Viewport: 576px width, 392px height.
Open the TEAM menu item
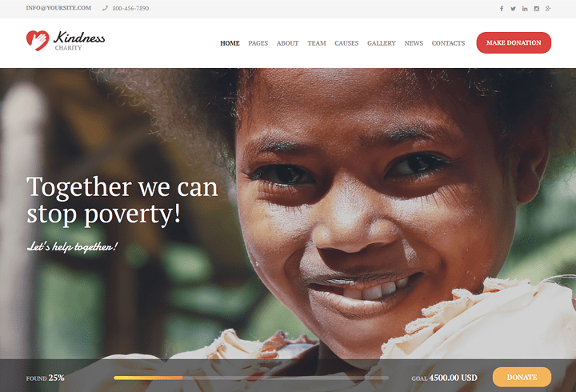pyautogui.click(x=317, y=43)
